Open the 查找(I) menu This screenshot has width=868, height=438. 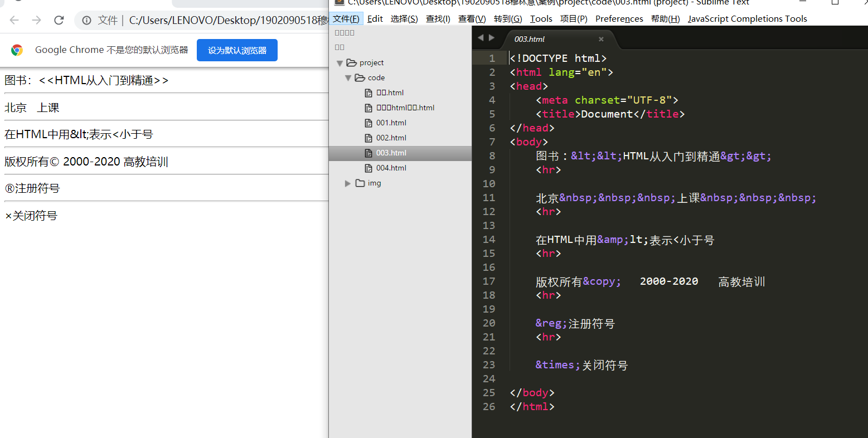[x=438, y=18]
